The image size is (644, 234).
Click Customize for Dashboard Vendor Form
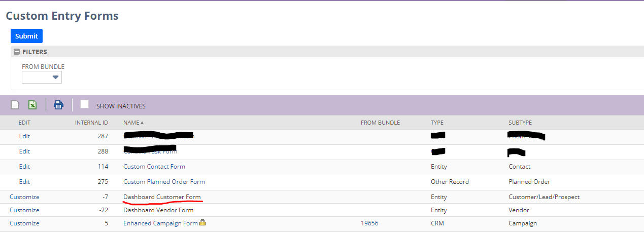coord(24,210)
